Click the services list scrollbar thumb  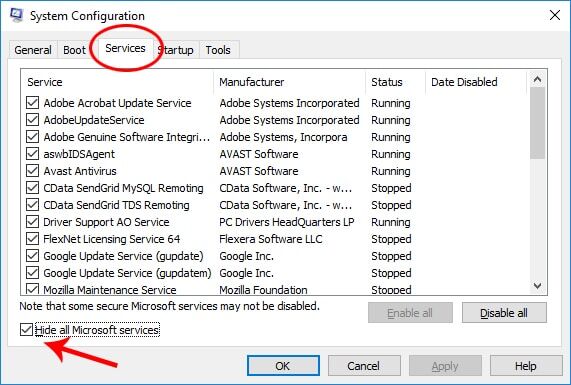(537, 123)
